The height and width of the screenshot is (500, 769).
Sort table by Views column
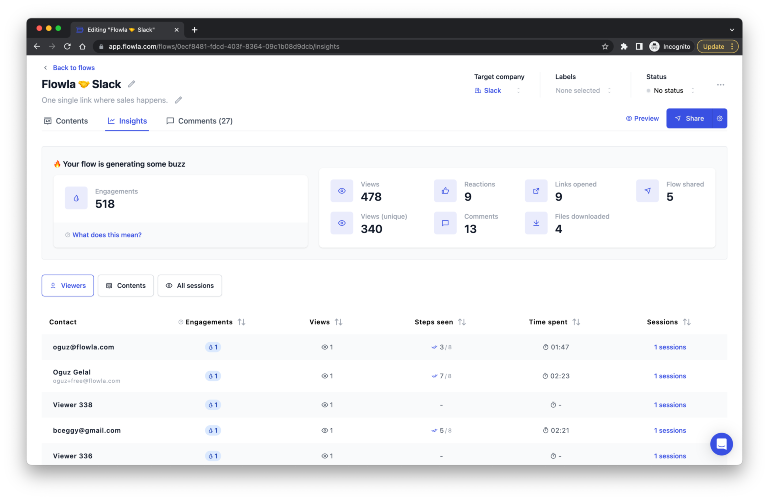[x=338, y=322]
